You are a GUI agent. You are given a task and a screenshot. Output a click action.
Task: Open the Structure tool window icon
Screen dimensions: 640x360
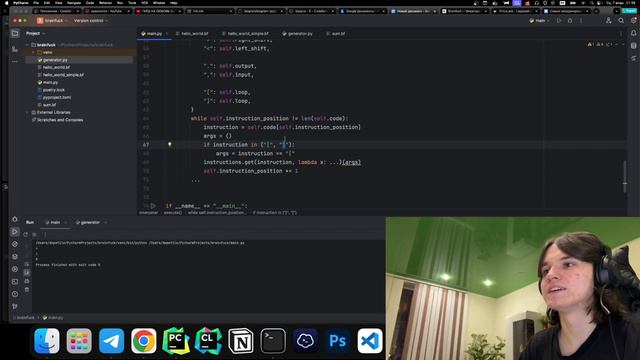click(15, 49)
